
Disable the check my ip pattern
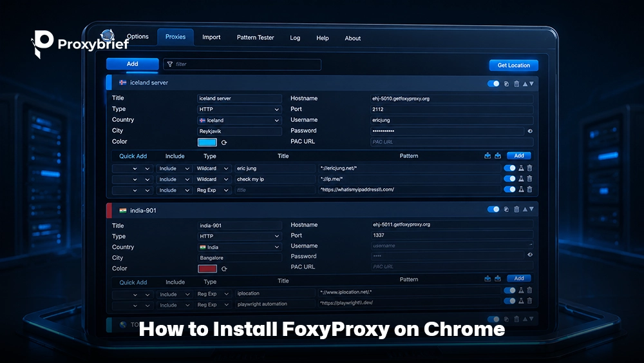tap(509, 179)
